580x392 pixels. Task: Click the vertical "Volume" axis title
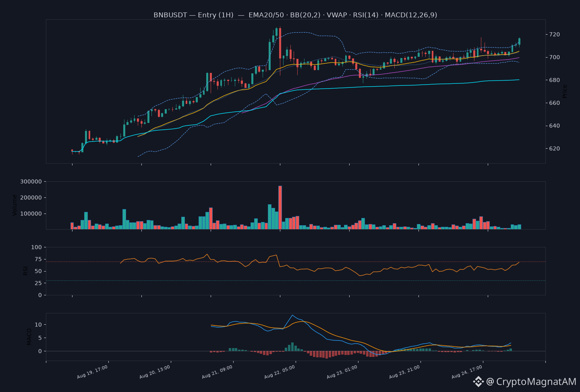15,205
